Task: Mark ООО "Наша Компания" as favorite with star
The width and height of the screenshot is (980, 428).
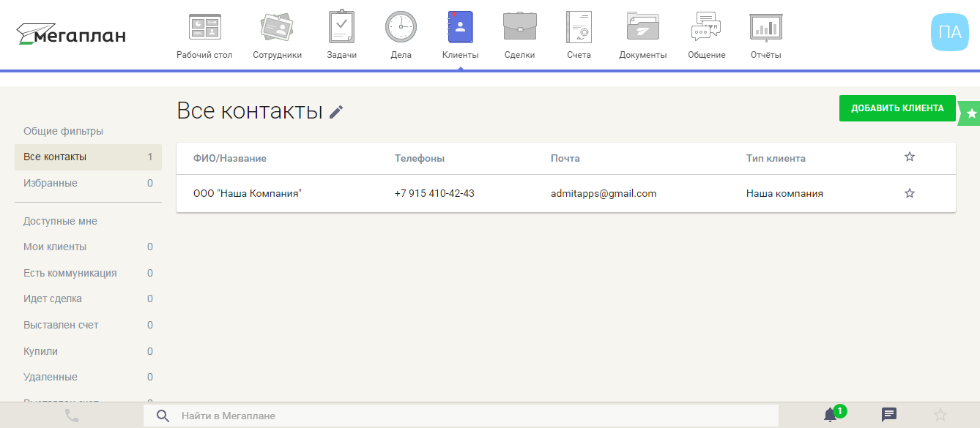Action: [x=910, y=193]
